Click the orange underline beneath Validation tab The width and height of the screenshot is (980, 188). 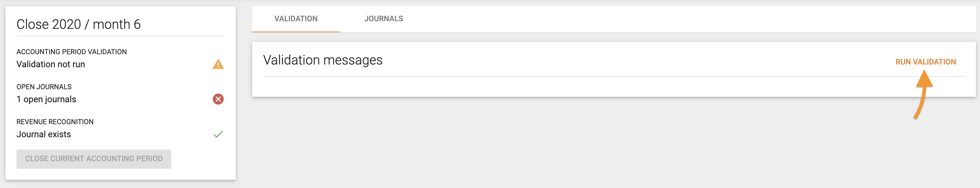pos(296,32)
